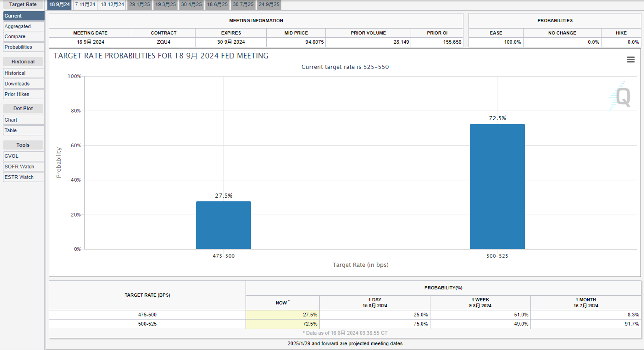The image size is (644, 350).
Task: Open the Compare sidebar item
Action: [x=24, y=37]
